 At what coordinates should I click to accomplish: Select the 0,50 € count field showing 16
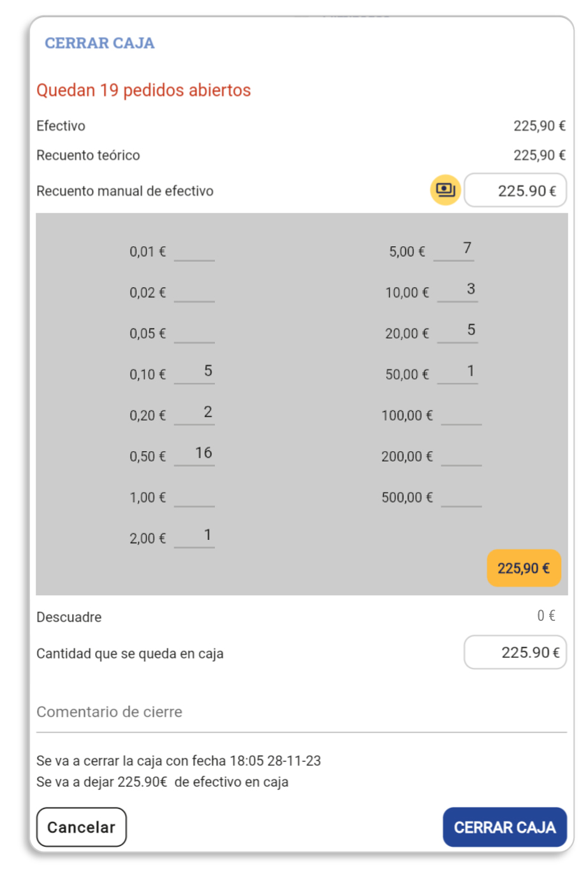pos(195,454)
